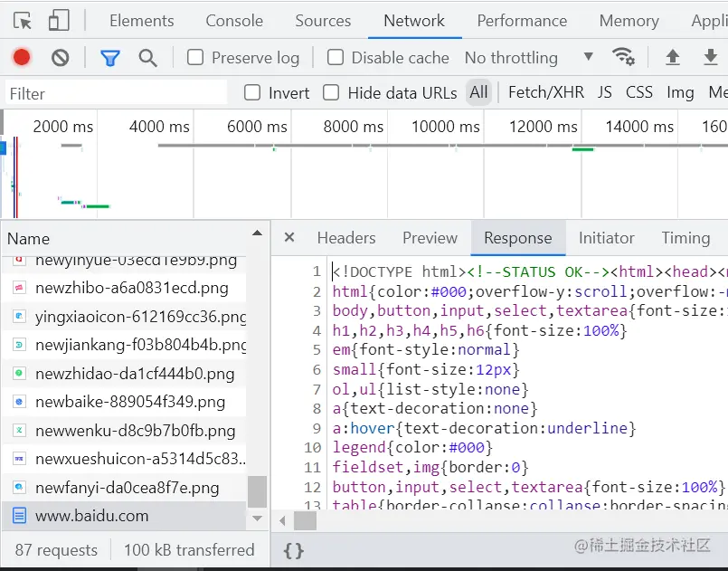Image resolution: width=728 pixels, height=571 pixels.
Task: Filter requests by JS type
Action: 604,92
